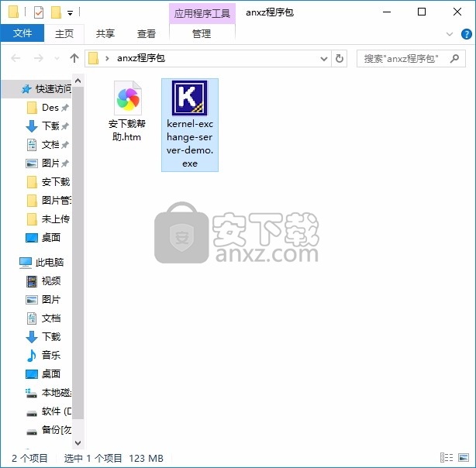Open the 管理 ribbon tab
The width and height of the screenshot is (476, 468).
202,33
